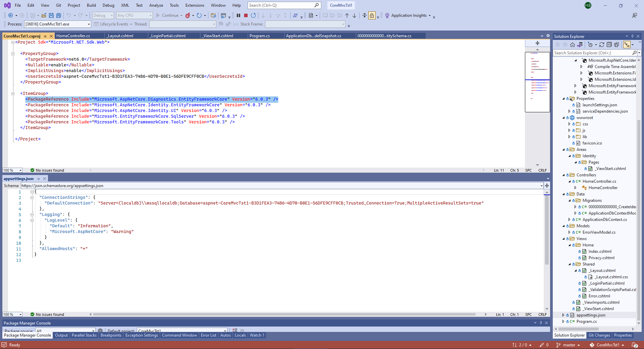644x349 pixels.
Task: Click Sync with Active Document refresh icon
Action: (x=602, y=45)
